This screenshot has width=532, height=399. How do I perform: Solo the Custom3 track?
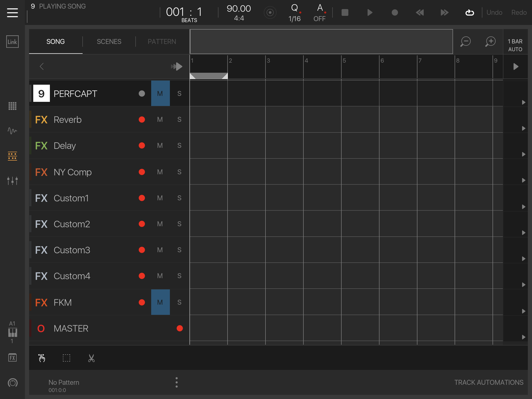(179, 250)
